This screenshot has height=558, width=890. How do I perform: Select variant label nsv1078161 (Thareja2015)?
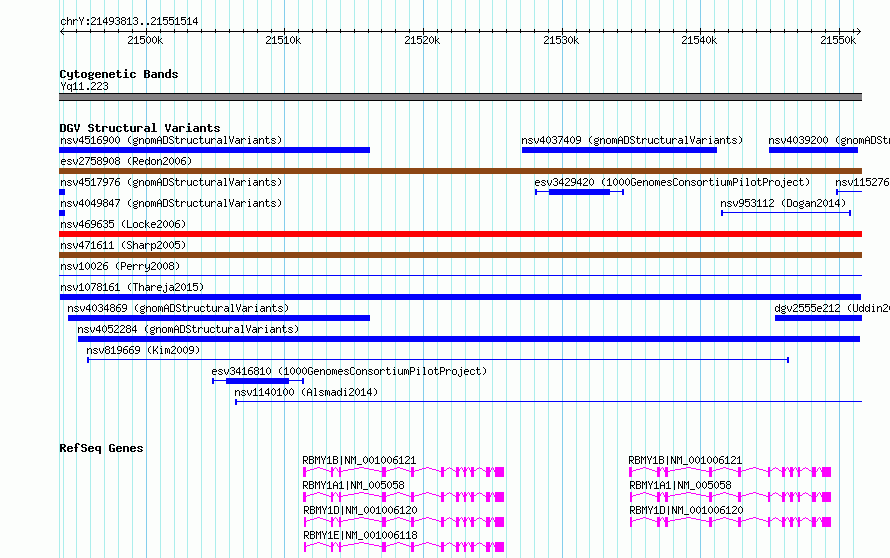(132, 287)
